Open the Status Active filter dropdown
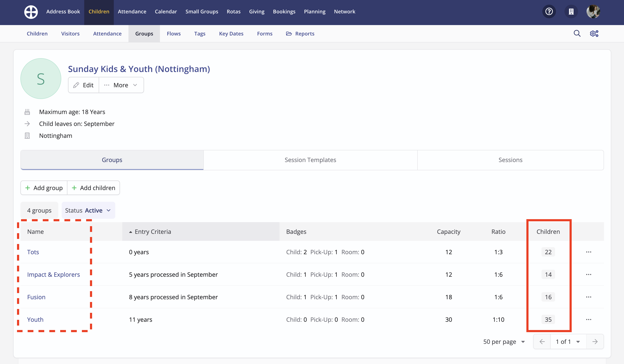Viewport: 624px width, 364px height. tap(88, 210)
